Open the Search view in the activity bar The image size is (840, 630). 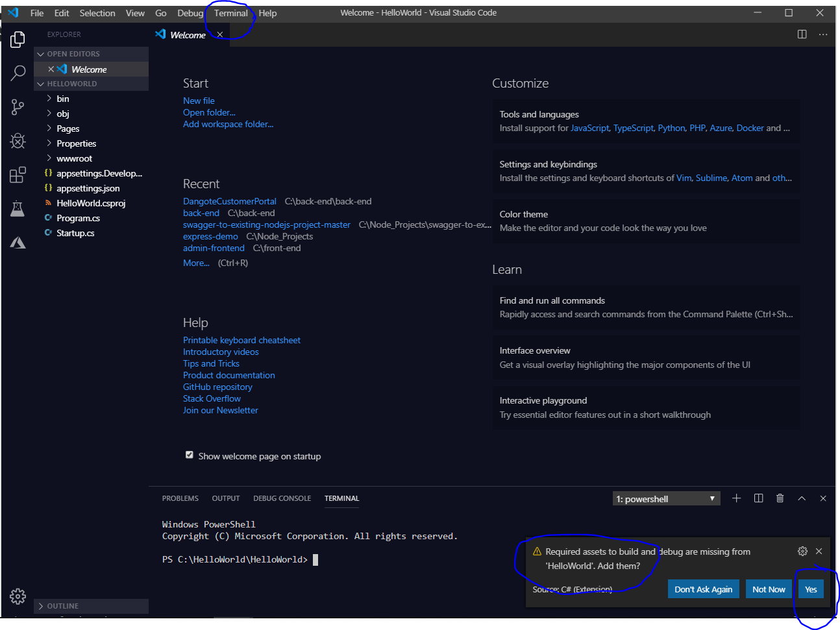click(18, 73)
